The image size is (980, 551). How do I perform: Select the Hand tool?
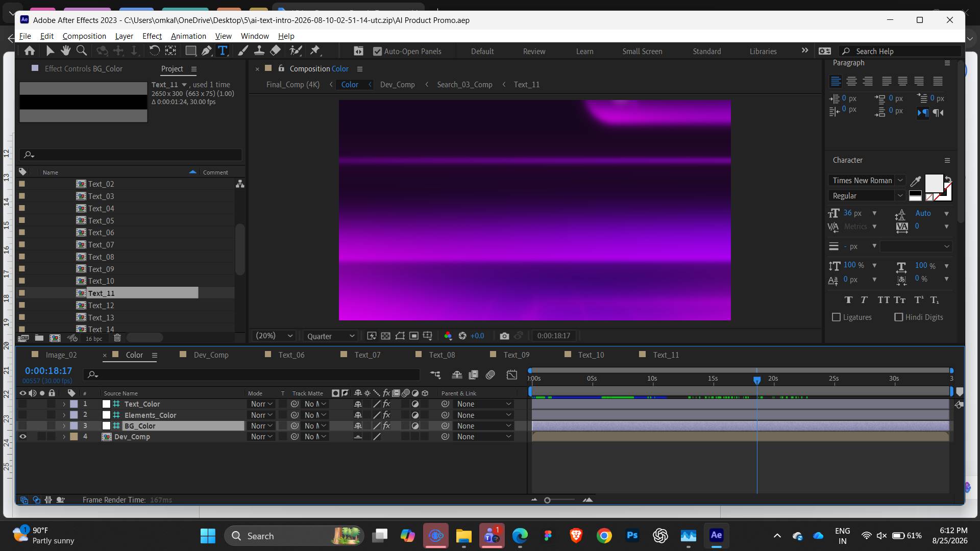click(65, 51)
